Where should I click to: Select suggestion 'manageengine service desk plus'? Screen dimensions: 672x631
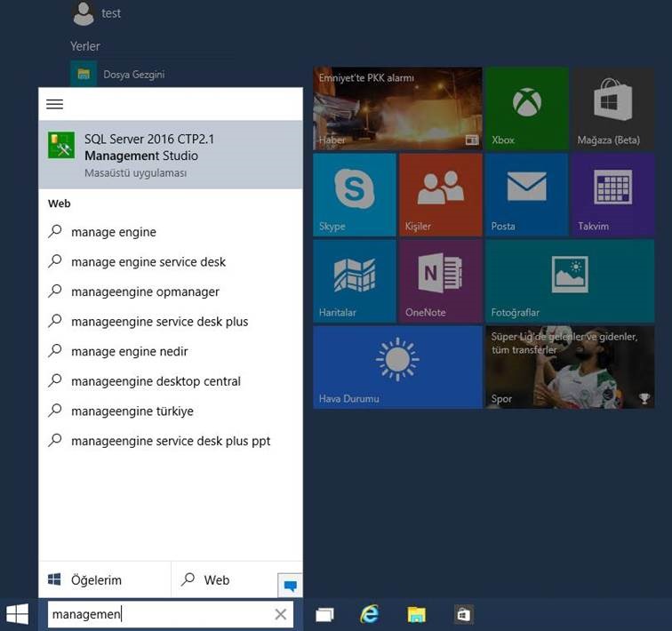[171, 322]
